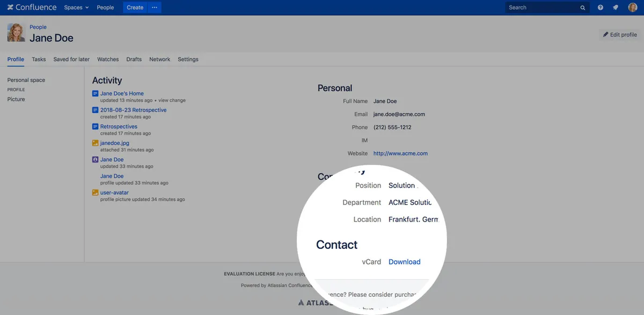
Task: Open the help question mark icon
Action: point(601,8)
